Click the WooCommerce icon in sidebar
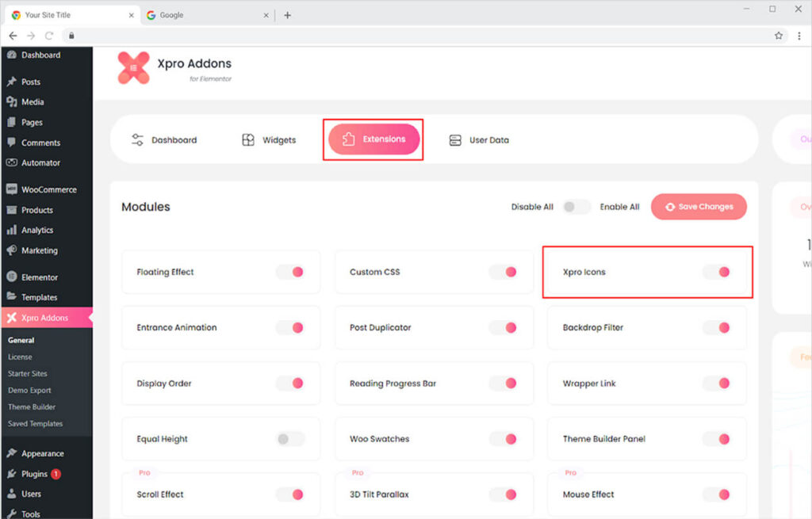This screenshot has width=812, height=519. point(11,189)
